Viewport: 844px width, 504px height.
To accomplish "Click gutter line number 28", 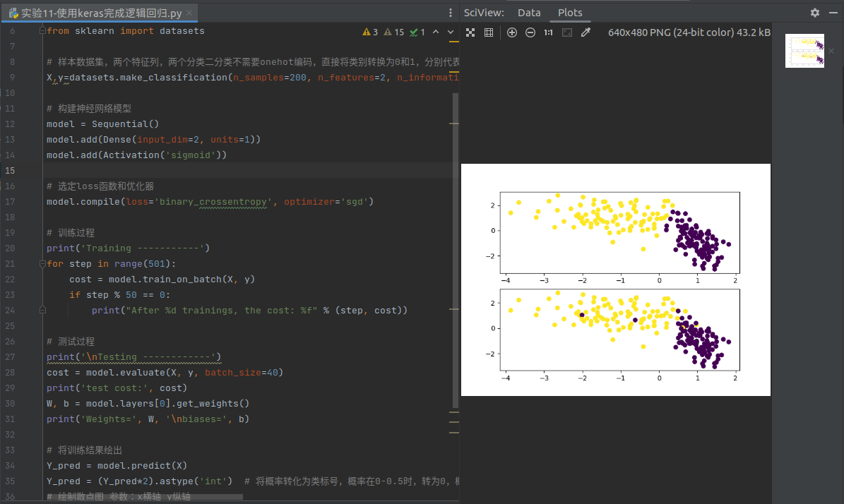I will pyautogui.click(x=10, y=372).
